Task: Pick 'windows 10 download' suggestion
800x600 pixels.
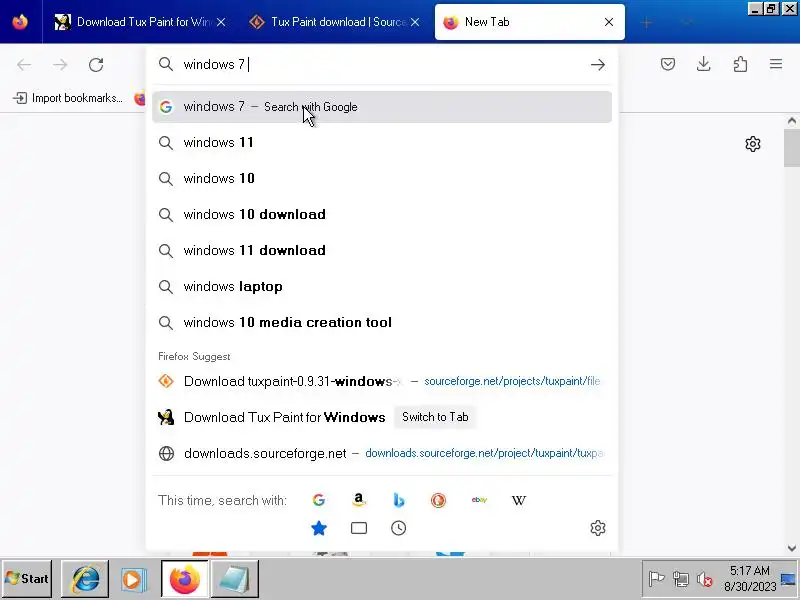Action: point(382,214)
